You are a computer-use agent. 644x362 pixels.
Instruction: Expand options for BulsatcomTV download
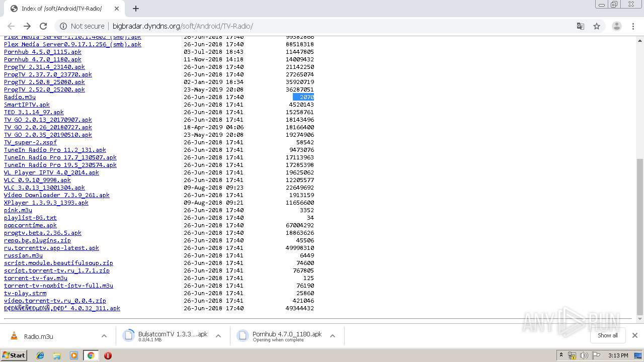[218, 336]
